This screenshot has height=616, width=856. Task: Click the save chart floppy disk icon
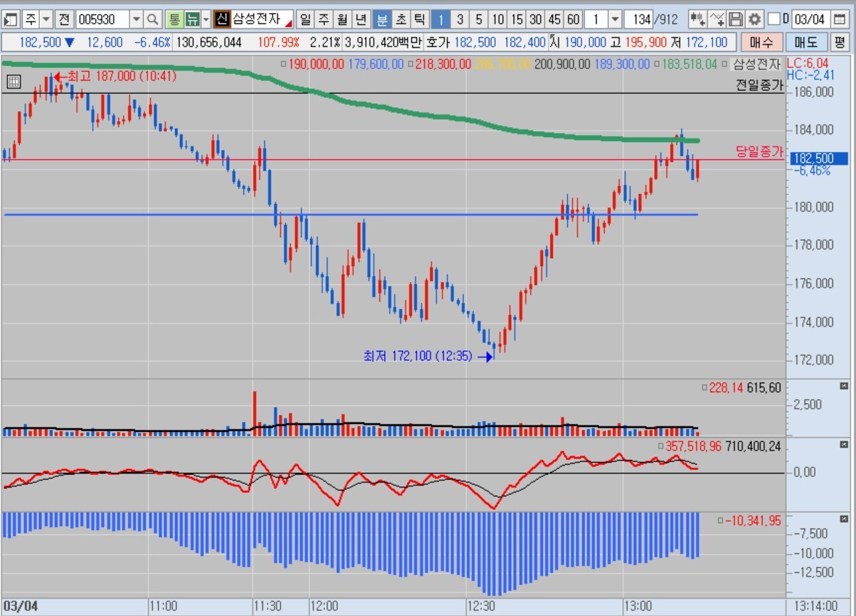pos(736,19)
